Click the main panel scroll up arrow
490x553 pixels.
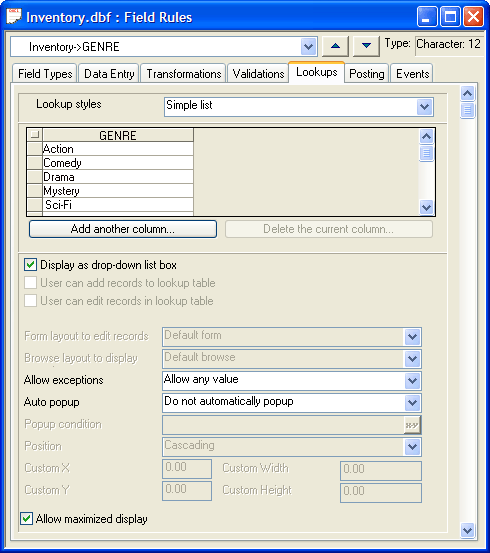(467, 93)
